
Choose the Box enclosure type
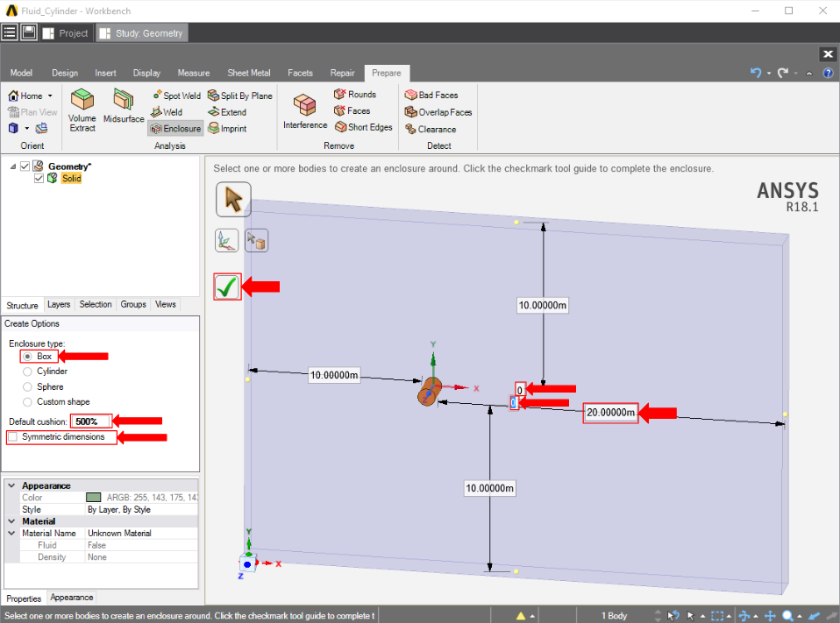[x=27, y=357]
